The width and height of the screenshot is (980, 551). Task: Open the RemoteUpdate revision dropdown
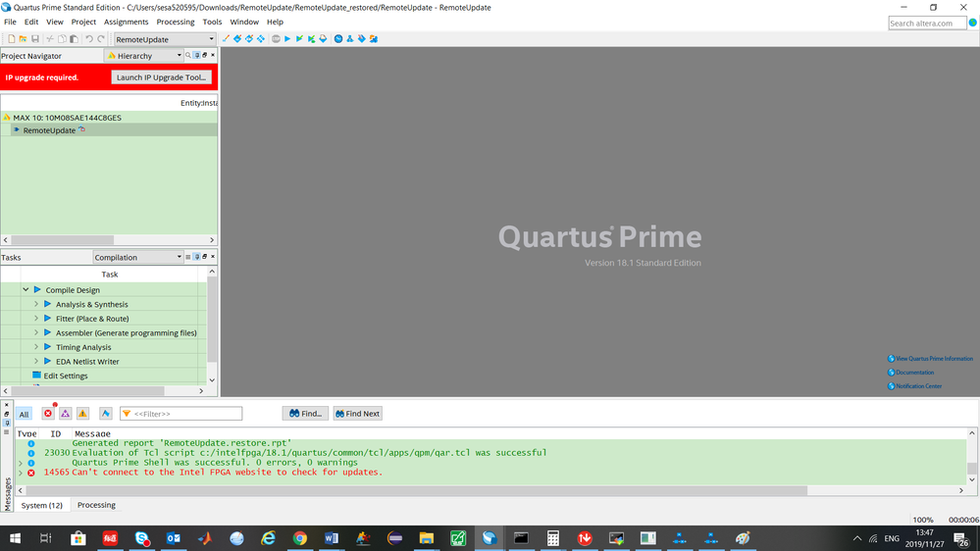[x=165, y=39]
